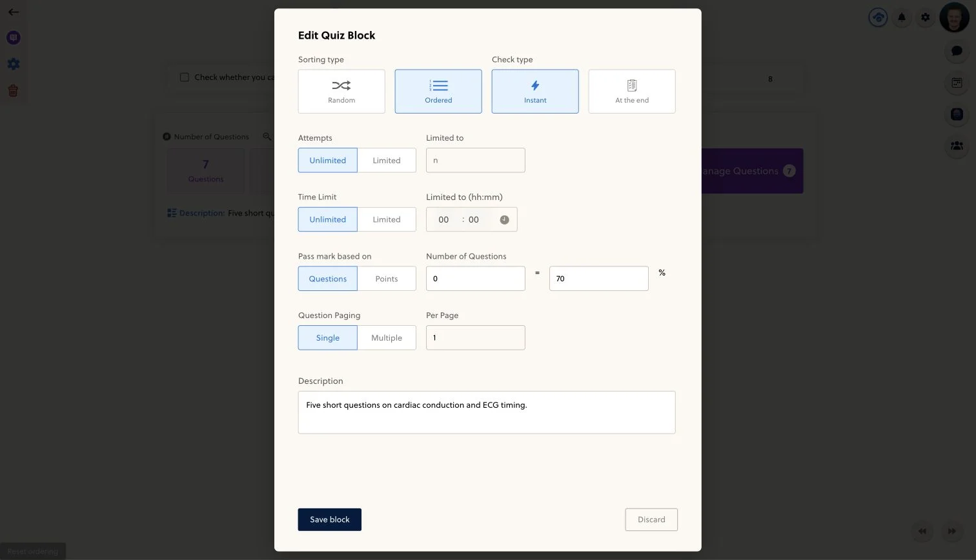Set Time Limit to Unlimited
Image resolution: width=976 pixels, height=560 pixels.
pyautogui.click(x=328, y=219)
